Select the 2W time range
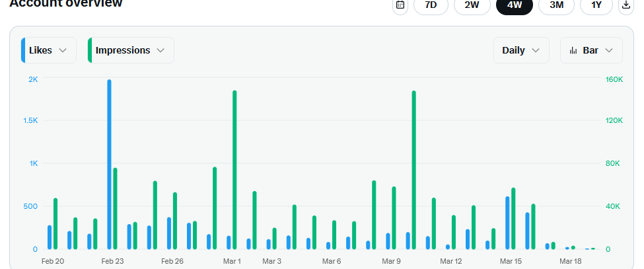This screenshot has height=269, width=644. (x=472, y=5)
